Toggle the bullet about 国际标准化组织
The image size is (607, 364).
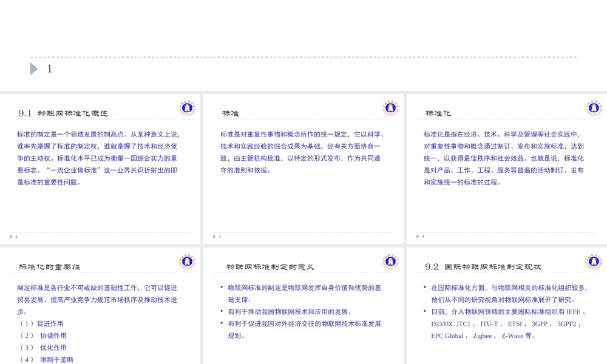[x=424, y=288]
